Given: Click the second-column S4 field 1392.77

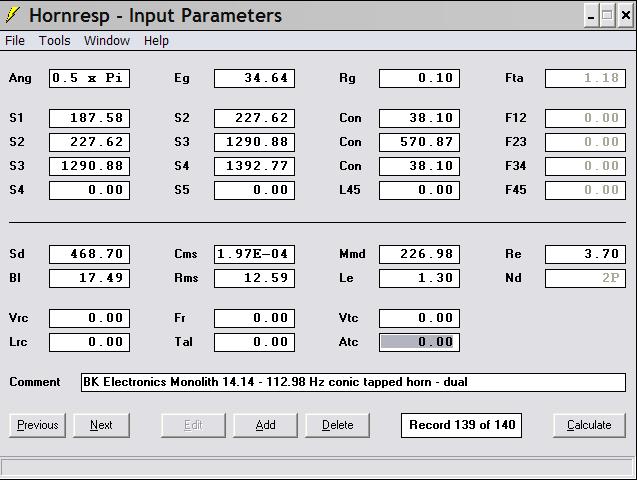Looking at the screenshot, I should click(x=254, y=166).
